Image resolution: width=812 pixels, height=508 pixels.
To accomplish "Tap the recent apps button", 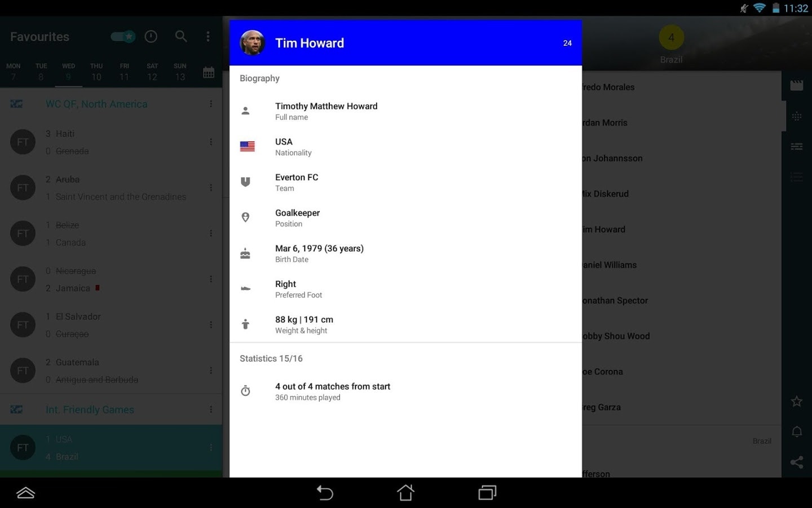I will (x=487, y=493).
